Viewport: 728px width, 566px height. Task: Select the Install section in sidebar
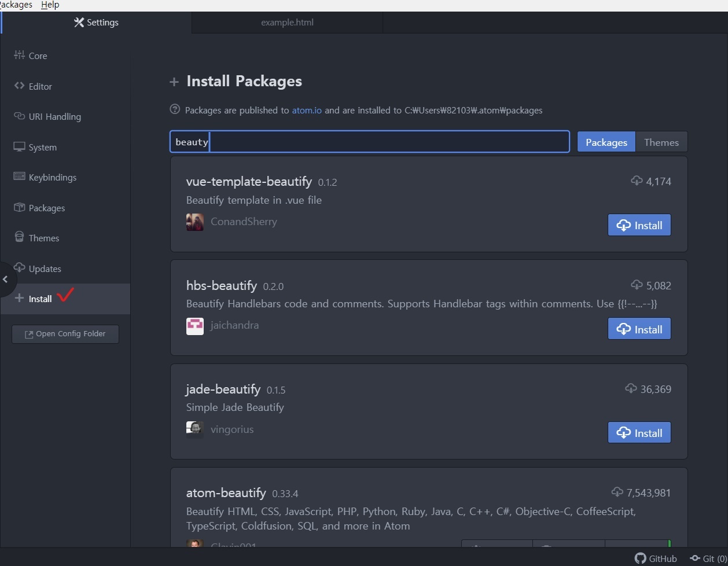tap(65, 299)
